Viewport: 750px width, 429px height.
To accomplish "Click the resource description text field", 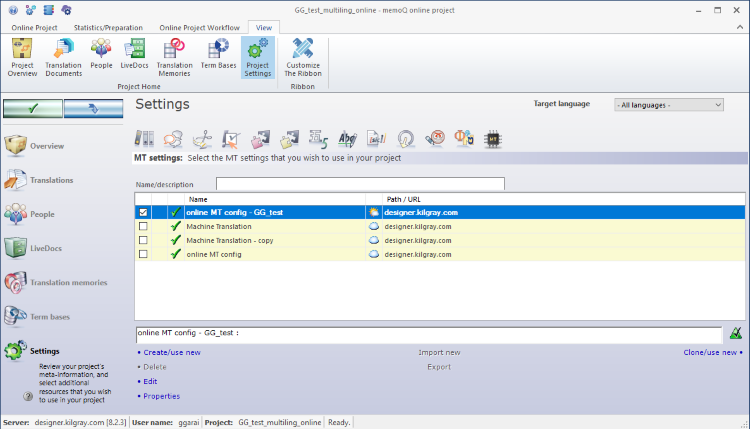I will pos(429,335).
